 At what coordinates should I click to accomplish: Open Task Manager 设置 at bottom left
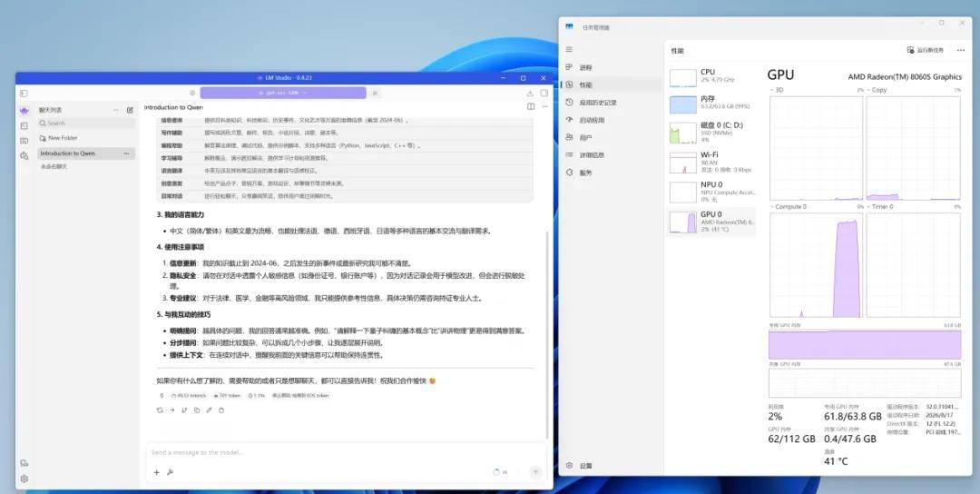pos(612,466)
